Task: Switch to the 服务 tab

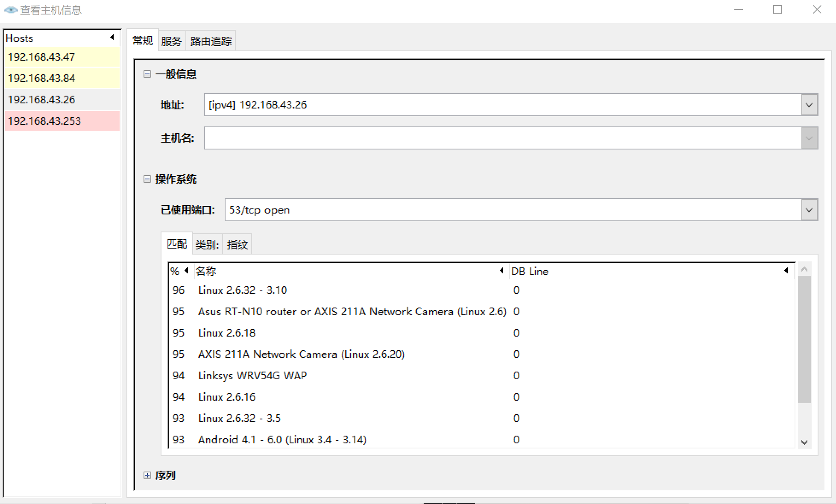Action: 171,41
